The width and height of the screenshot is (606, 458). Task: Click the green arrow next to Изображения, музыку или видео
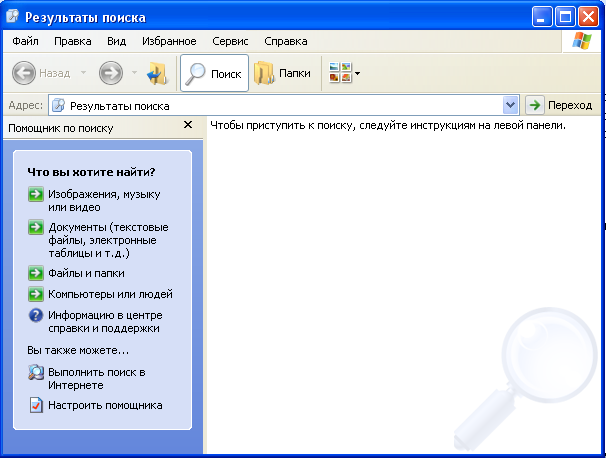(x=36, y=194)
